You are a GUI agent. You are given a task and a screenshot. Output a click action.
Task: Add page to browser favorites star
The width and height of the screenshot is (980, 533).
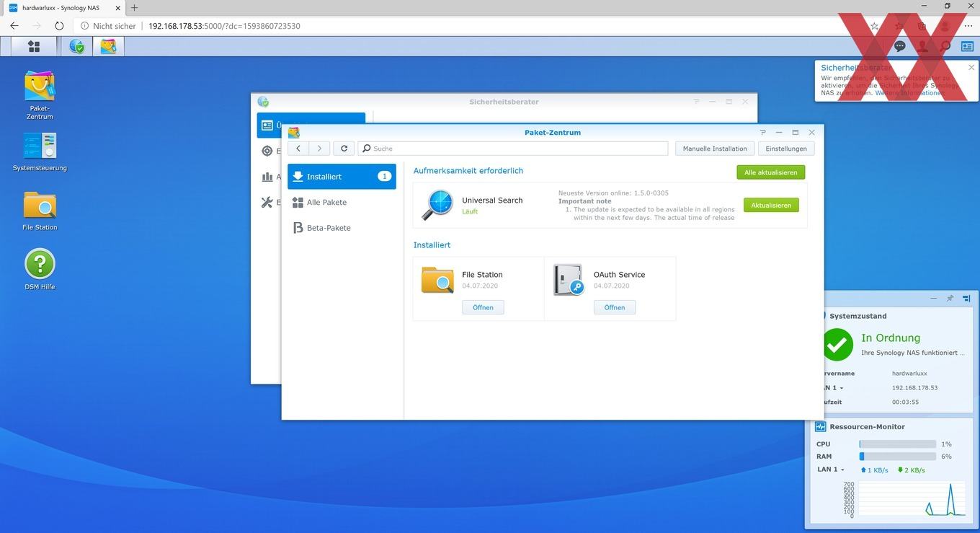click(x=874, y=26)
